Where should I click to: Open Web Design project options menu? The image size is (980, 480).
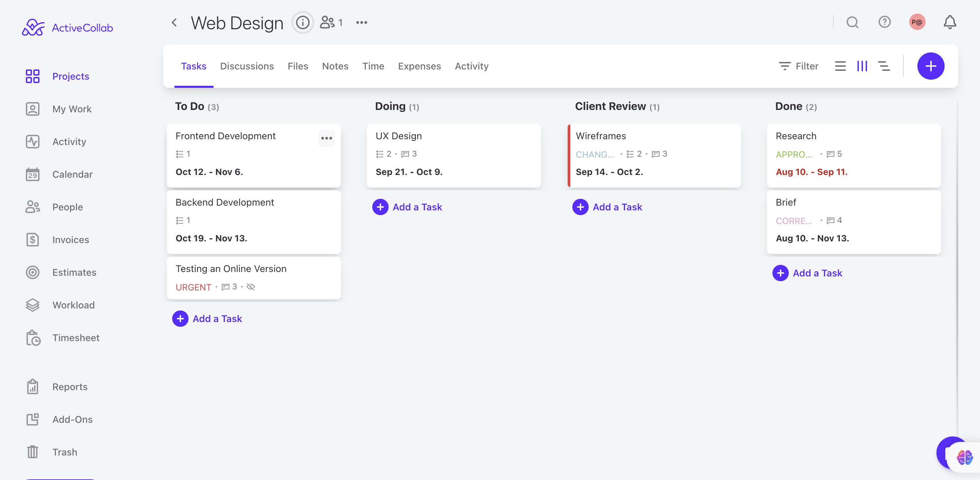361,23
